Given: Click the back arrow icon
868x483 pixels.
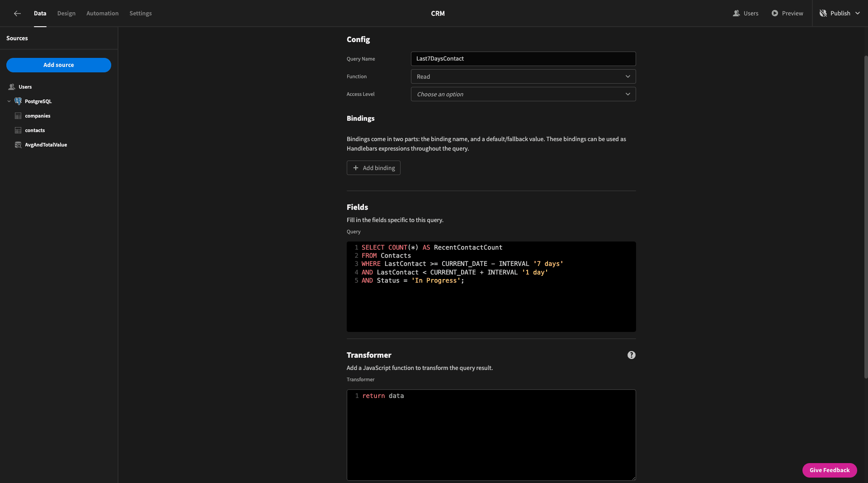Looking at the screenshot, I should click(x=17, y=14).
